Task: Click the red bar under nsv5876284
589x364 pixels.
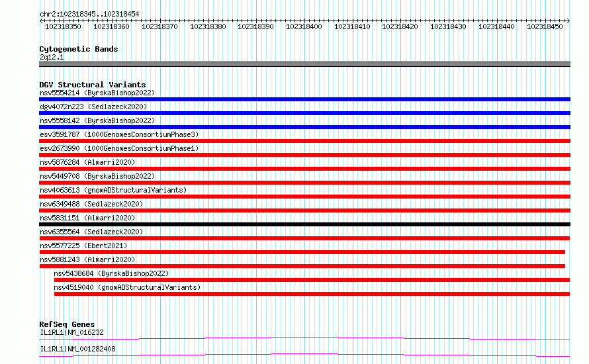Action: (x=304, y=169)
